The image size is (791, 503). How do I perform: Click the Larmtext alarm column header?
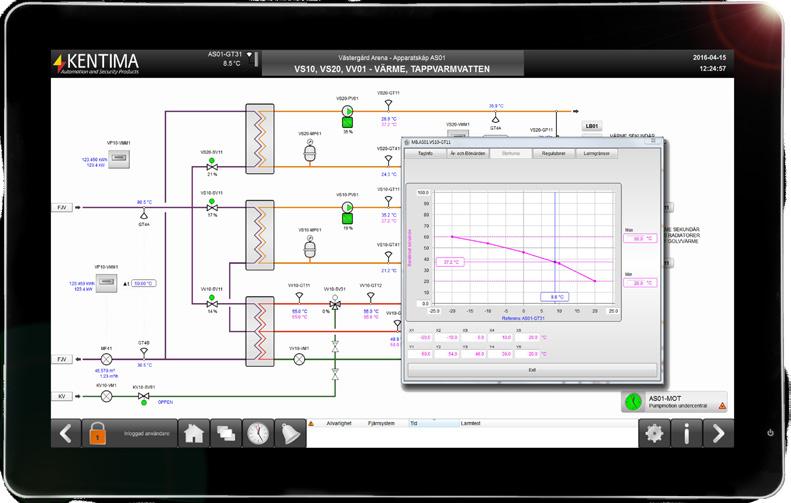[x=470, y=423]
